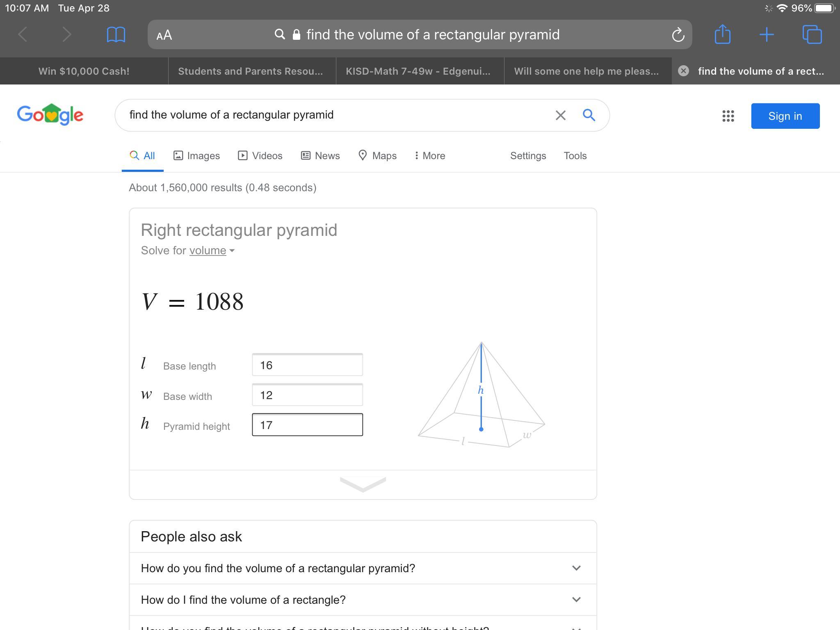Viewport: 840px width, 630px height.
Task: Close the current 'find the volume' tab
Action: point(683,71)
